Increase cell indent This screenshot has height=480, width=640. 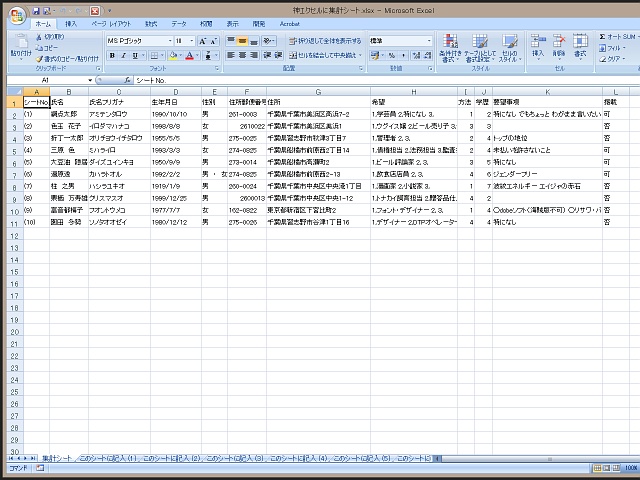tap(278, 55)
